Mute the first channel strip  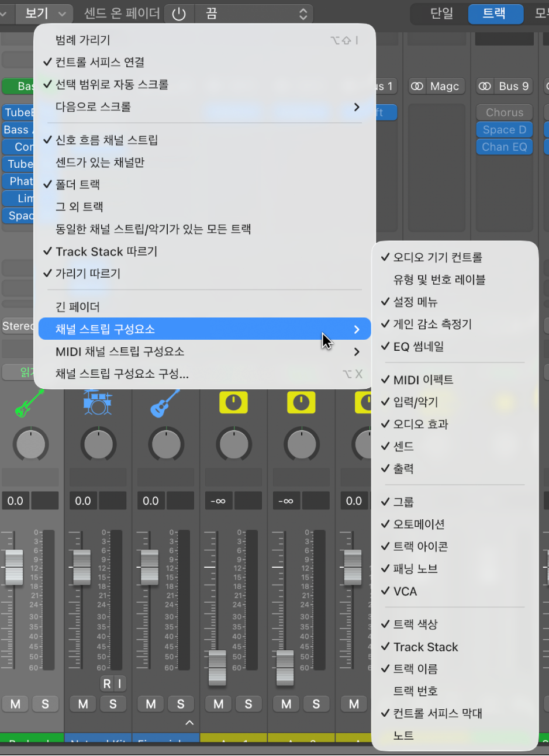(x=15, y=704)
